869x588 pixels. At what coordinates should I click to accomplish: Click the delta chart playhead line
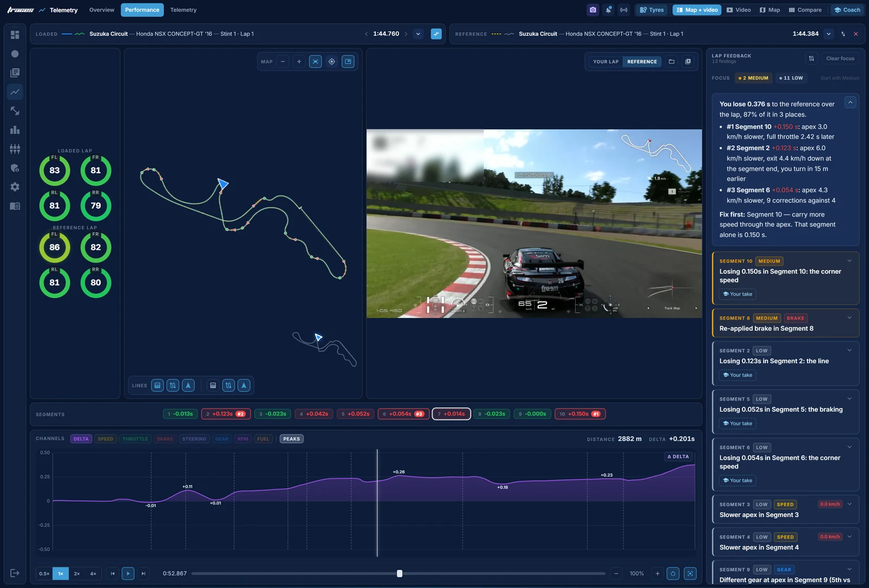[x=377, y=502]
